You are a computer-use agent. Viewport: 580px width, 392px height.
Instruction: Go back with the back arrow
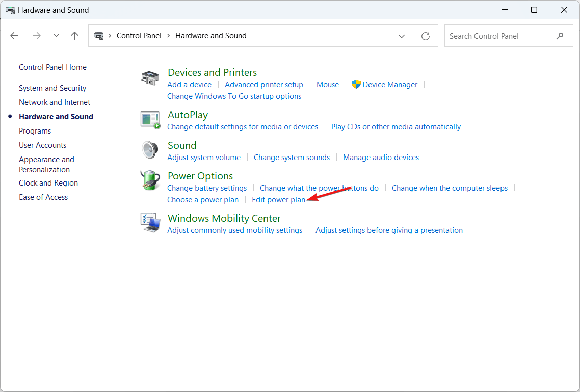click(x=14, y=36)
